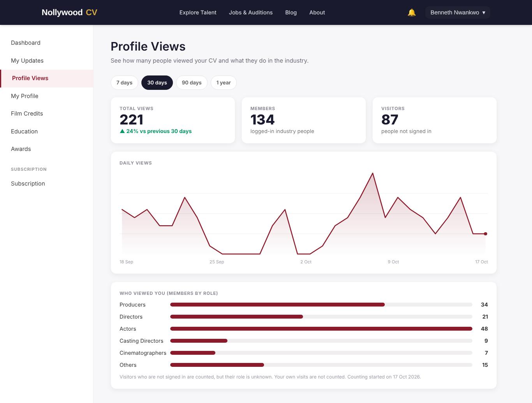Select the 30 days range
532x403 pixels.
tap(157, 82)
